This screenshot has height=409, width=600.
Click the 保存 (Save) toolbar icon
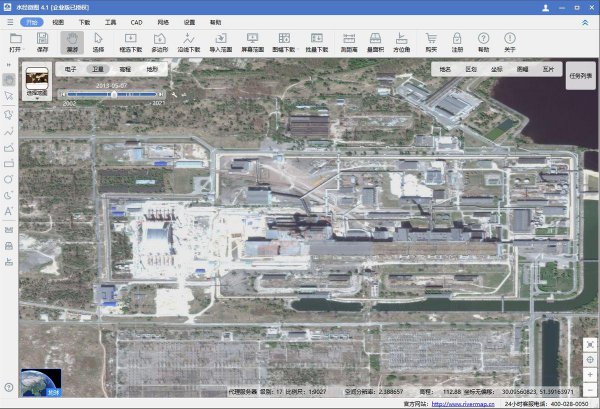(x=42, y=41)
